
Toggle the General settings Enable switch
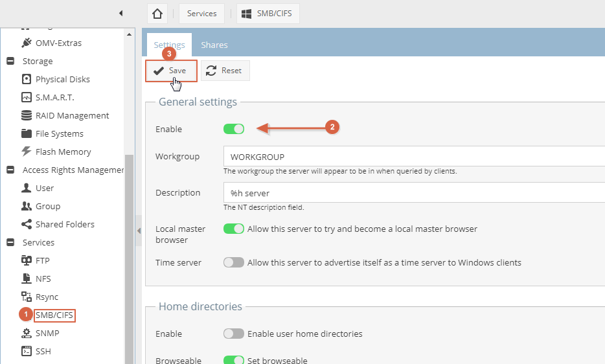pos(234,129)
